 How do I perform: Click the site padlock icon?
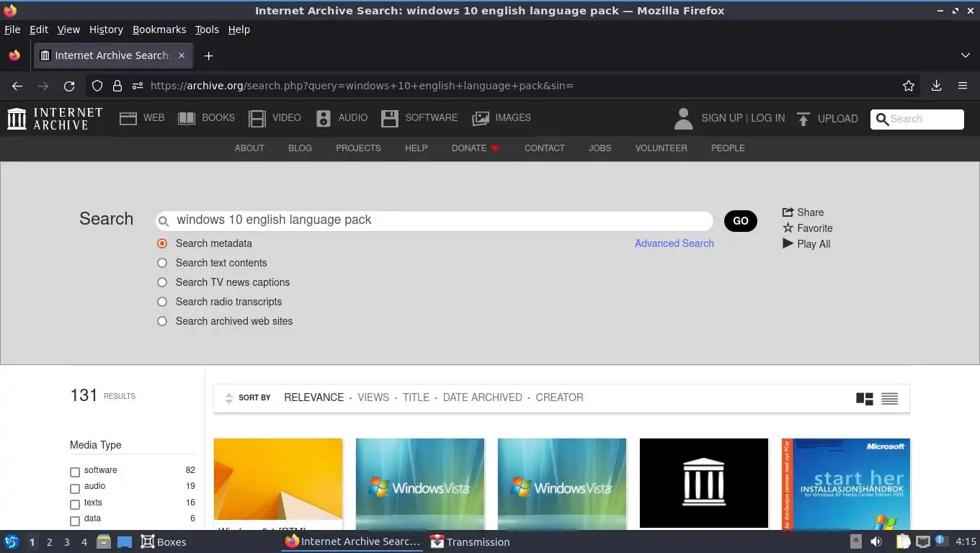pos(117,86)
